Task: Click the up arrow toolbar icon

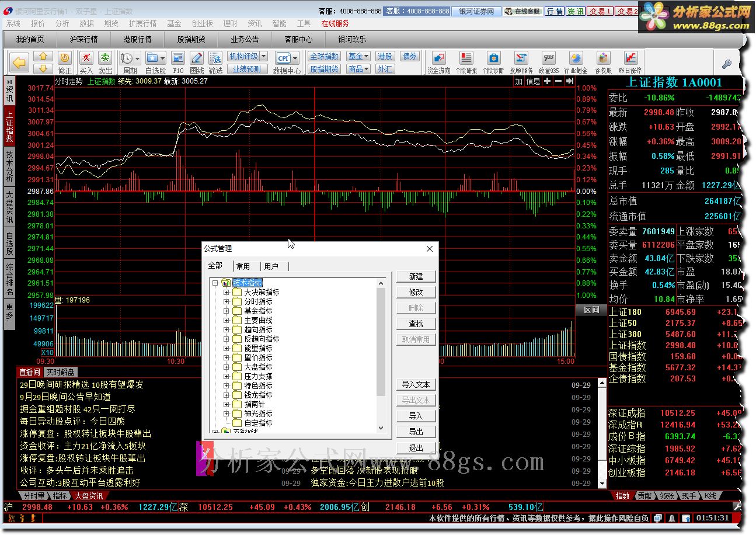Action: [x=43, y=57]
